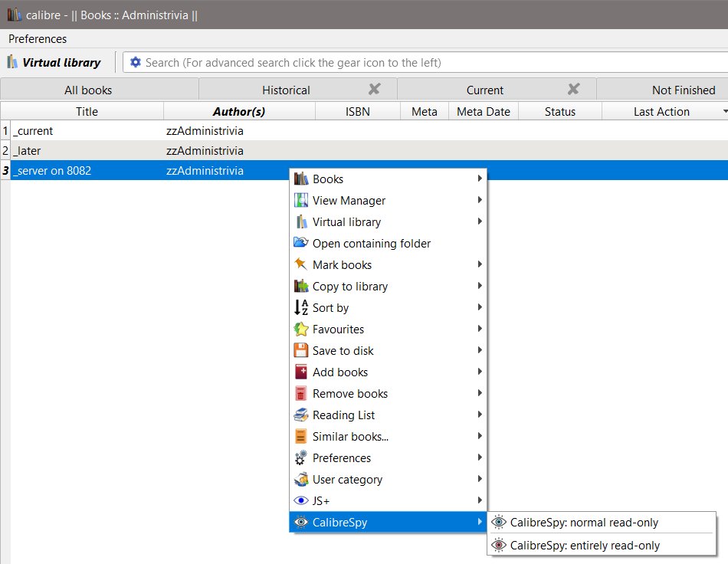
Task: Sort by the Status column header
Action: [x=560, y=111]
